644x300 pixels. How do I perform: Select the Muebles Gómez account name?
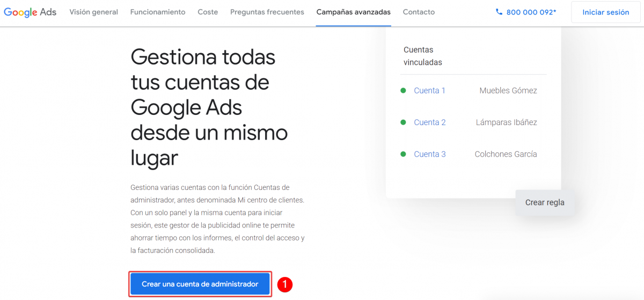pos(508,91)
